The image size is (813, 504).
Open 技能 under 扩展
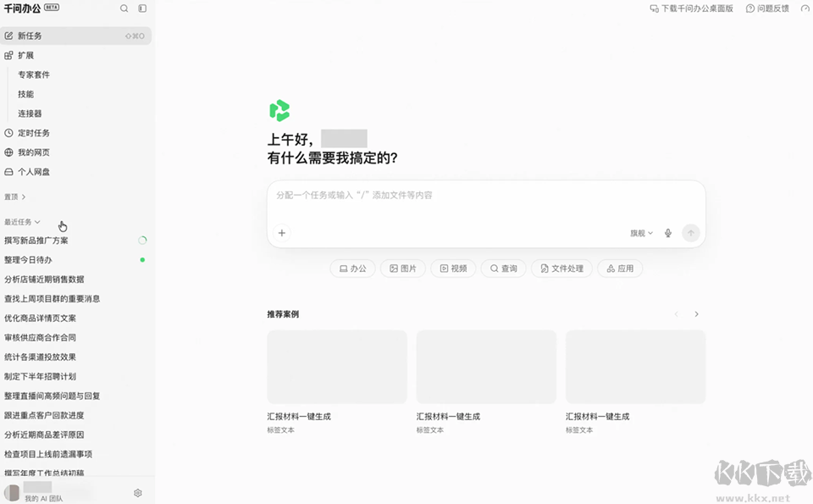(26, 94)
